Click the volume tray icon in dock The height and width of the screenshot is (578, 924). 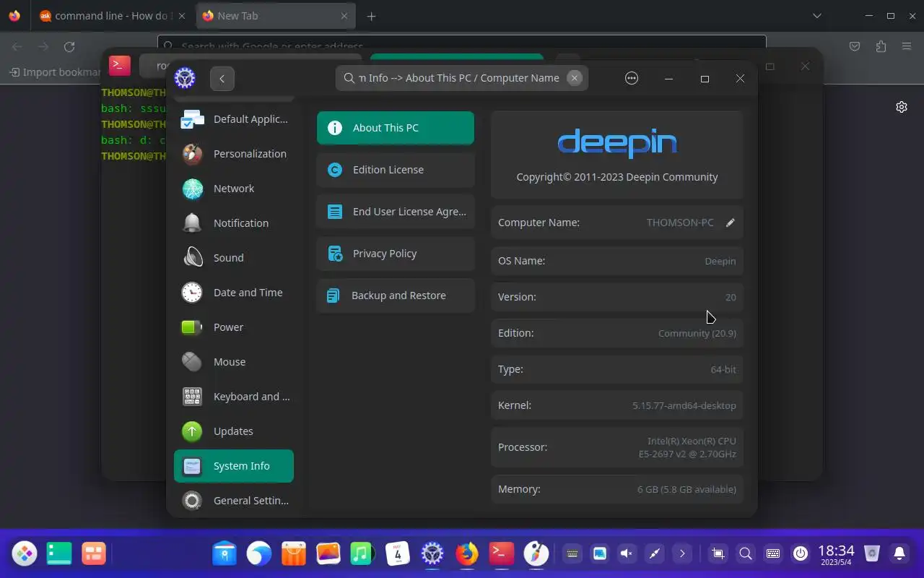627,554
